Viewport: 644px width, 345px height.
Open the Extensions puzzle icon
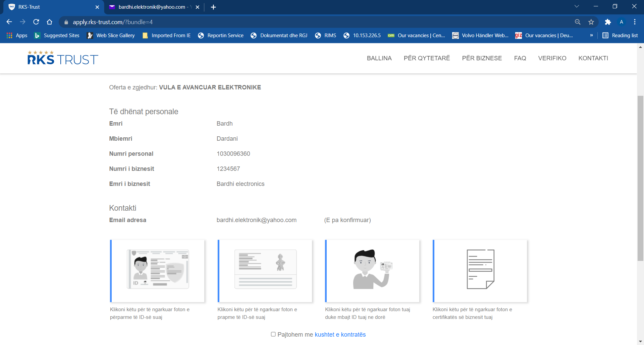click(608, 22)
